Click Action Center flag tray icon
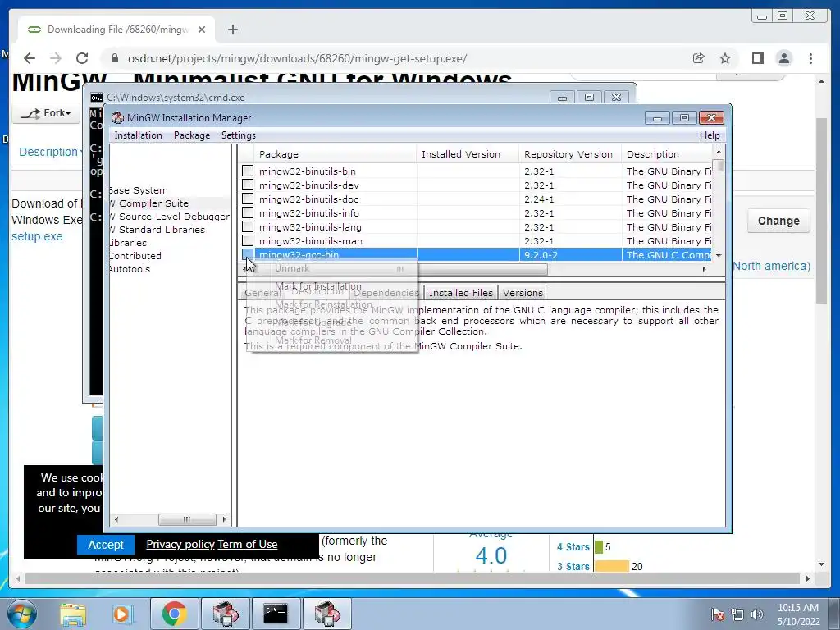Image resolution: width=840 pixels, height=630 pixels. (x=718, y=614)
